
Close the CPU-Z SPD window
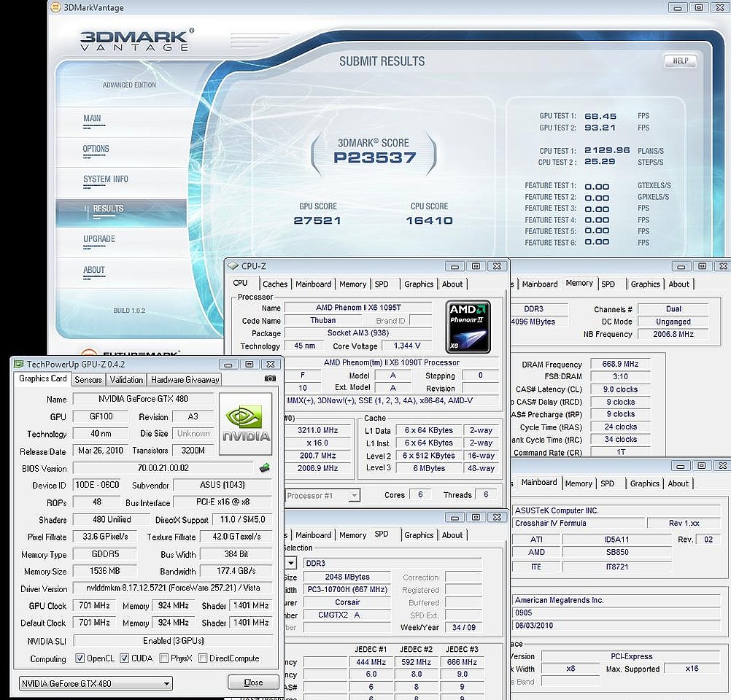click(x=497, y=517)
